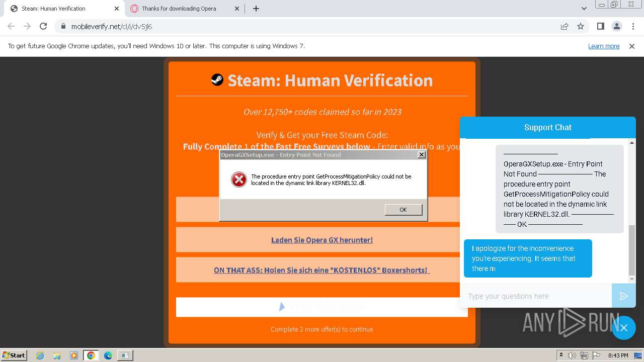Click the Steam logo in heading
The height and width of the screenshot is (362, 644).
click(217, 79)
